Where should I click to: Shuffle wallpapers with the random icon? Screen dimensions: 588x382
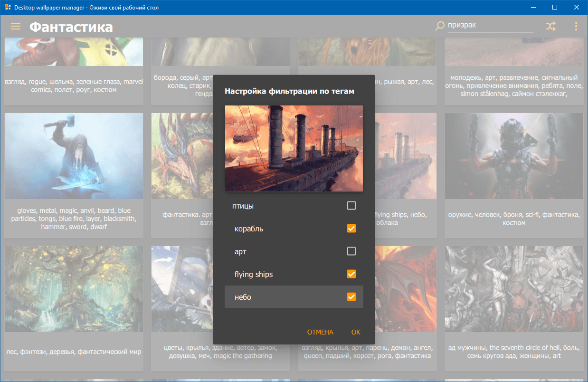point(550,26)
